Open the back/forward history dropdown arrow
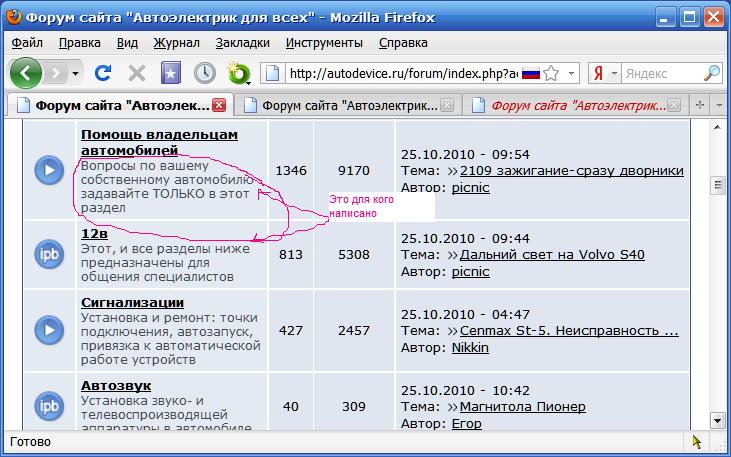This screenshot has width=731, height=457. 75,74
